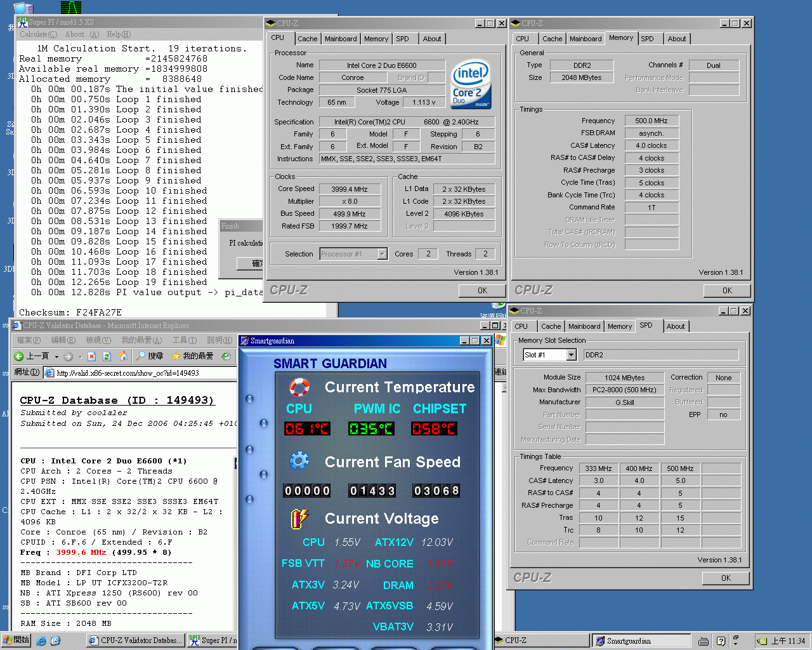Click the gear icon beside Current Fan Speed
Screen dimensions: 812x650
(x=299, y=460)
